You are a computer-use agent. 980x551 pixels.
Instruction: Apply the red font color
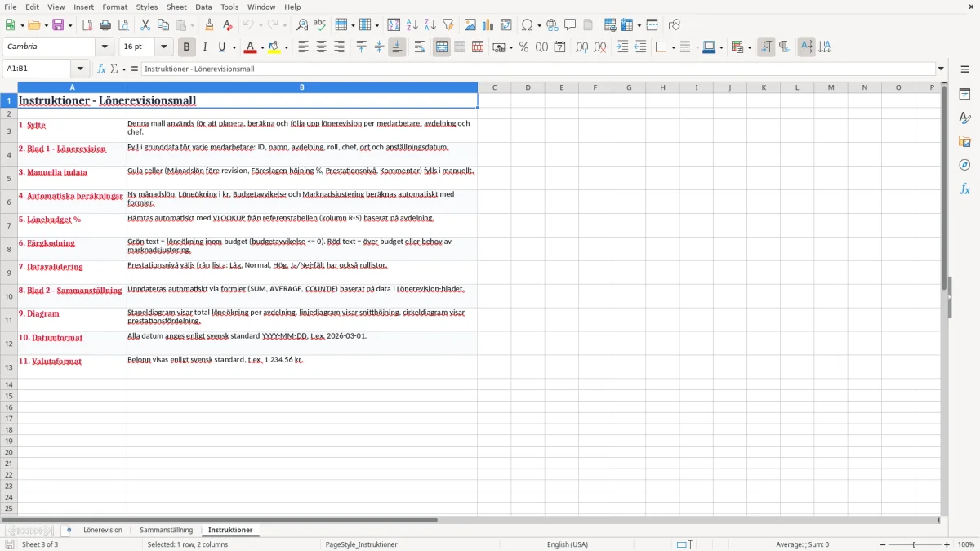tap(250, 47)
